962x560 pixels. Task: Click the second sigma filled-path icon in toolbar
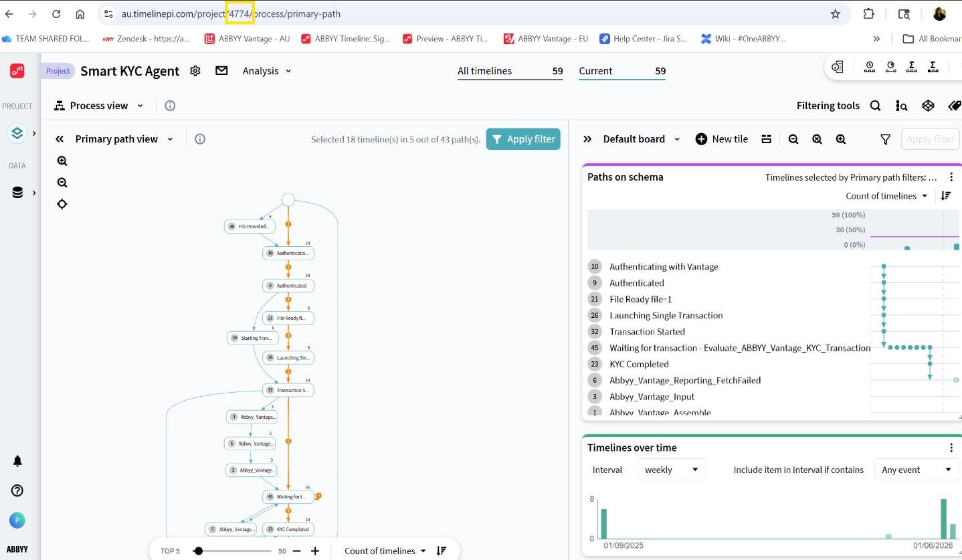tap(933, 67)
